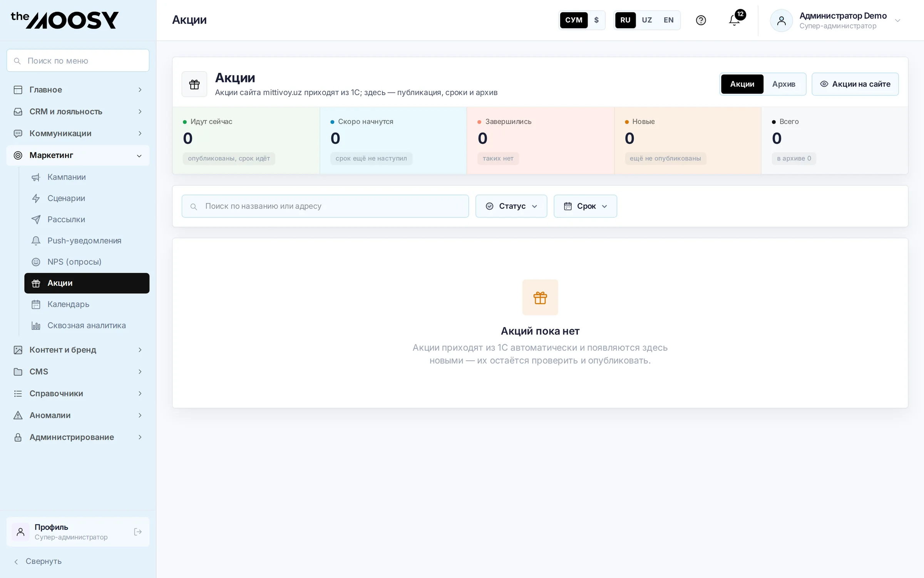Select the Завершились red stat card
Screen dimensions: 924x578
[x=540, y=141]
